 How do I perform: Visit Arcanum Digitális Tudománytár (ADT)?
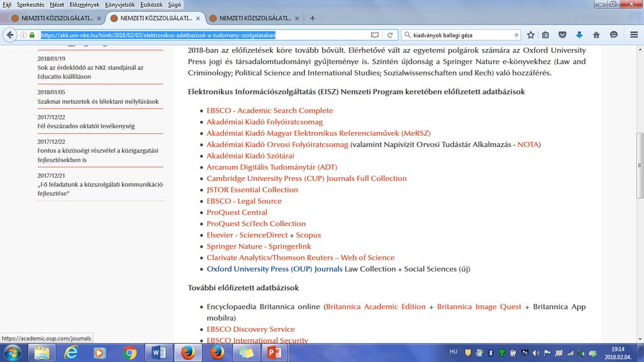(x=272, y=167)
